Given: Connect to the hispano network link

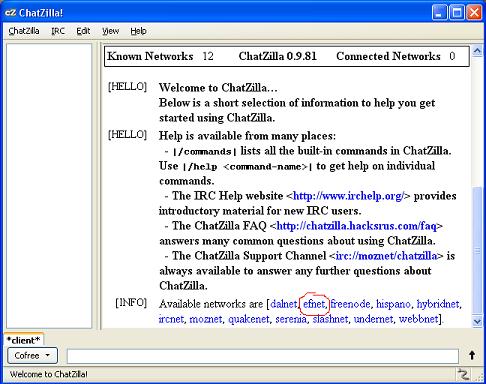Looking at the screenshot, I should (393, 304).
